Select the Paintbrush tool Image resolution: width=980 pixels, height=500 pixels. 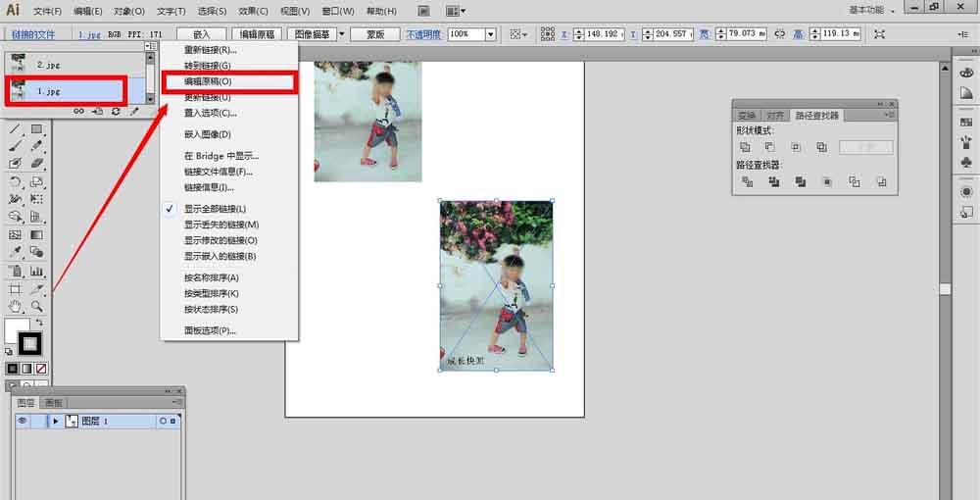(x=15, y=146)
